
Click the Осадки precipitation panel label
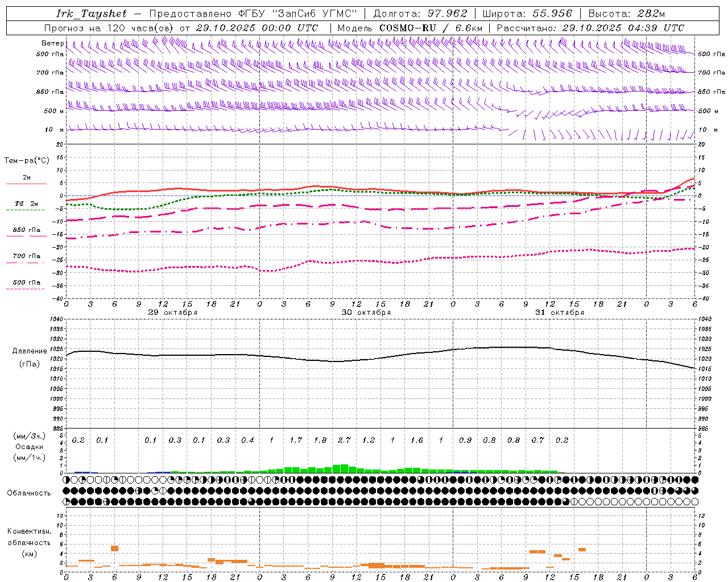point(30,447)
